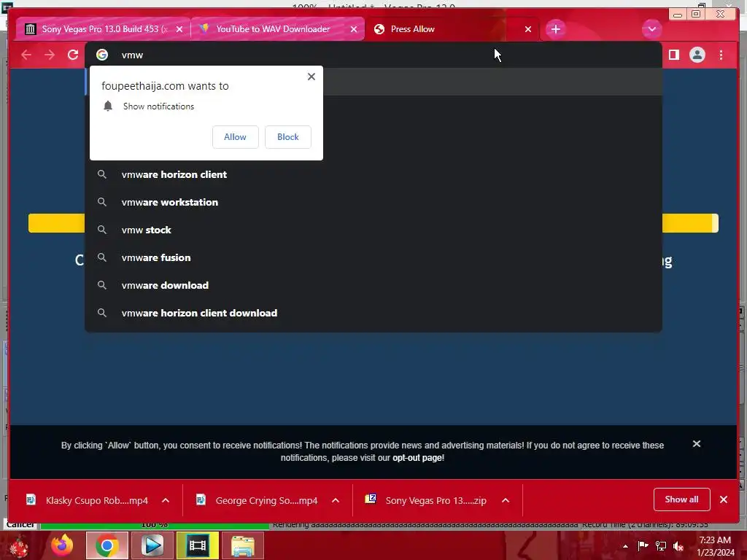This screenshot has height=560, width=747.
Task: Open File Explorer from the taskbar
Action: coord(242,545)
